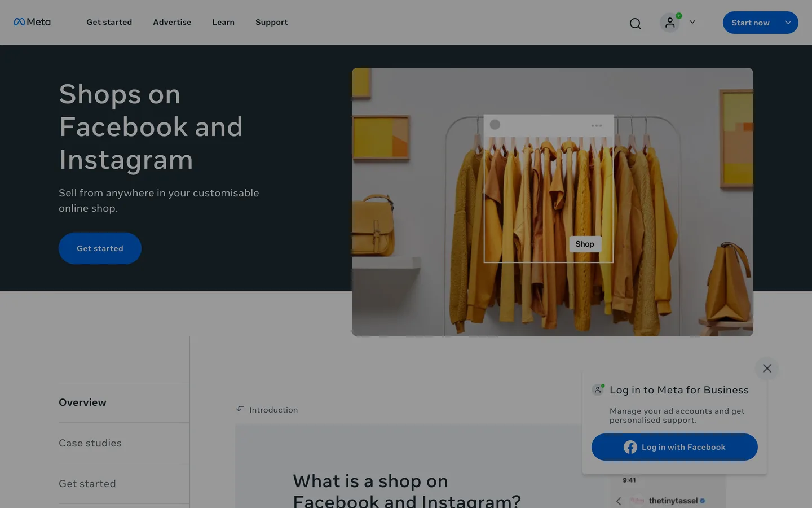812x508 pixels.
Task: Click the gray profile circle on hero post
Action: (x=495, y=124)
